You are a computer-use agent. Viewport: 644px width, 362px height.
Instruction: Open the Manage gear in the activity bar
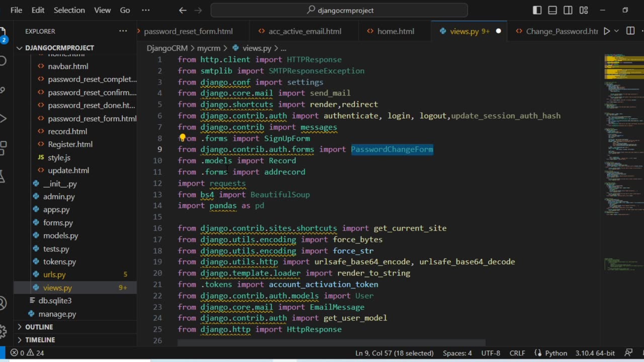(3, 331)
